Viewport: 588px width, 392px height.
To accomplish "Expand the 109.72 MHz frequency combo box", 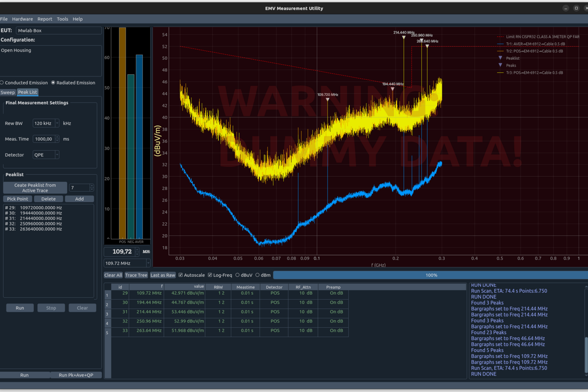I will click(x=147, y=263).
